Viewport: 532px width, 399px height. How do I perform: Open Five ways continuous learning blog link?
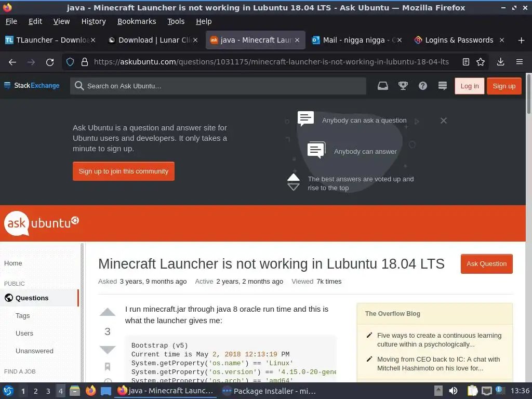click(439, 340)
